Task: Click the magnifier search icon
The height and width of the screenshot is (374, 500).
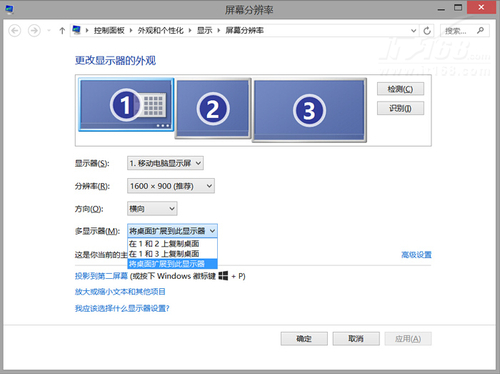Action: [x=480, y=30]
